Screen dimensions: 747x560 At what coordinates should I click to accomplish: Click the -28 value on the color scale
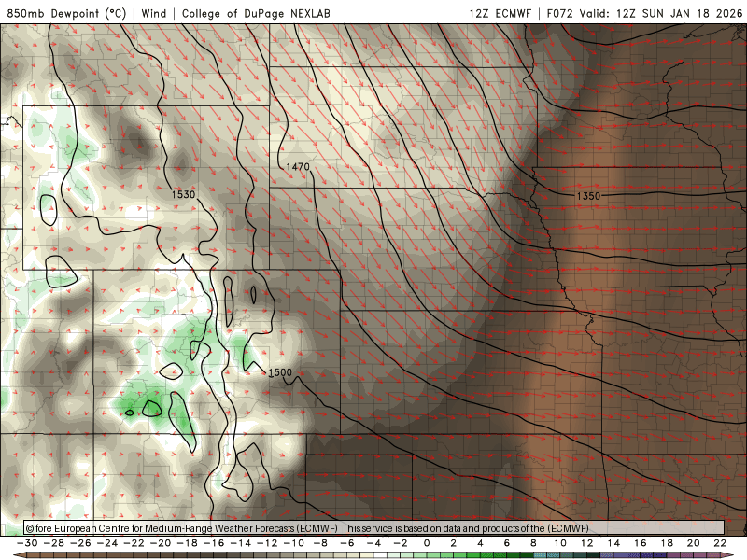click(54, 543)
